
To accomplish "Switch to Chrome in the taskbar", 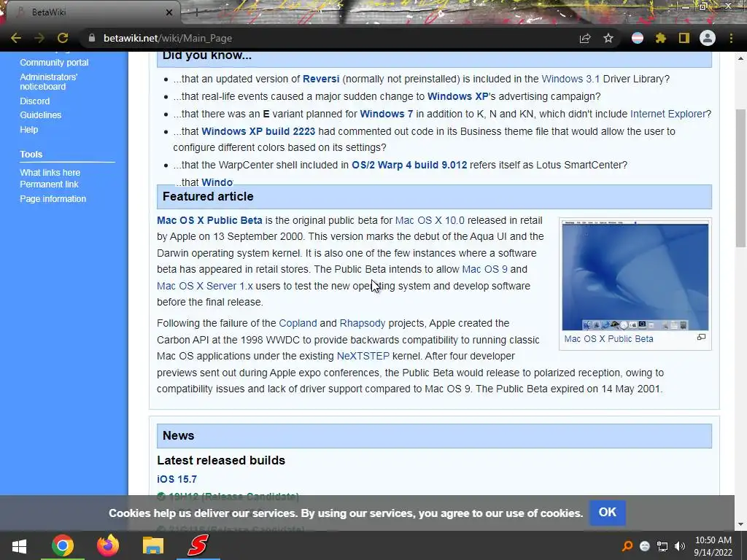I will tap(63, 545).
